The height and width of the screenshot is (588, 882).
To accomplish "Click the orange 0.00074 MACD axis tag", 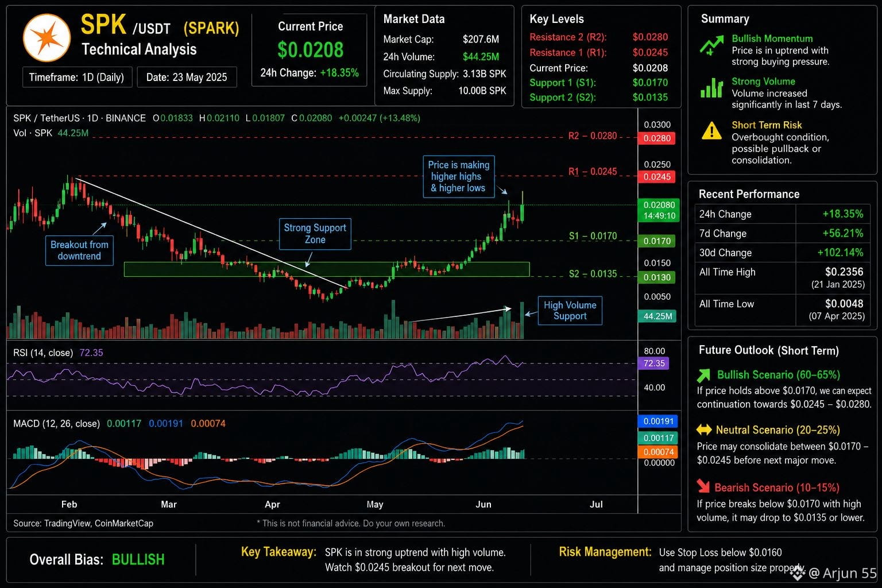I will 658,452.
